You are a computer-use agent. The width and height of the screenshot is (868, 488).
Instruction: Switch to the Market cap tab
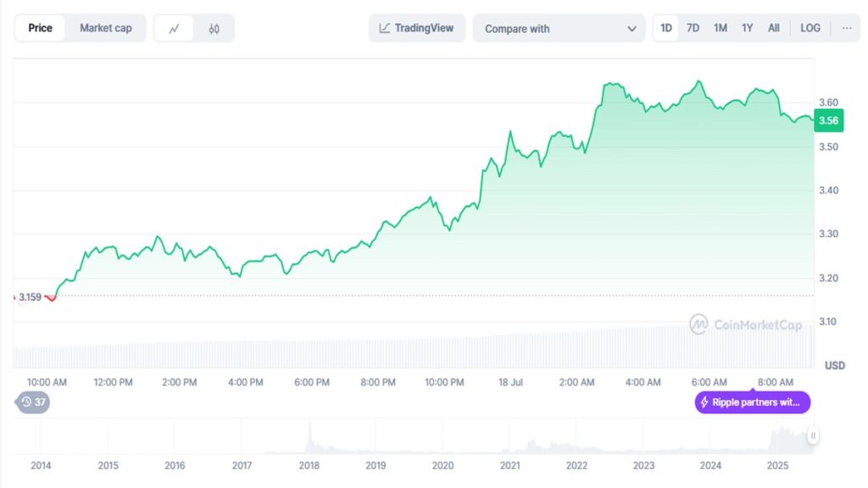click(106, 28)
